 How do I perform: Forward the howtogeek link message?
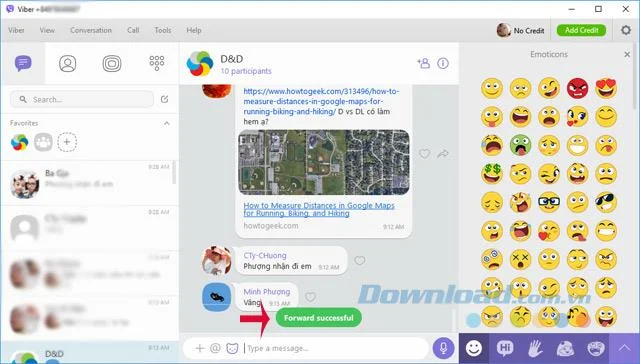tap(443, 153)
